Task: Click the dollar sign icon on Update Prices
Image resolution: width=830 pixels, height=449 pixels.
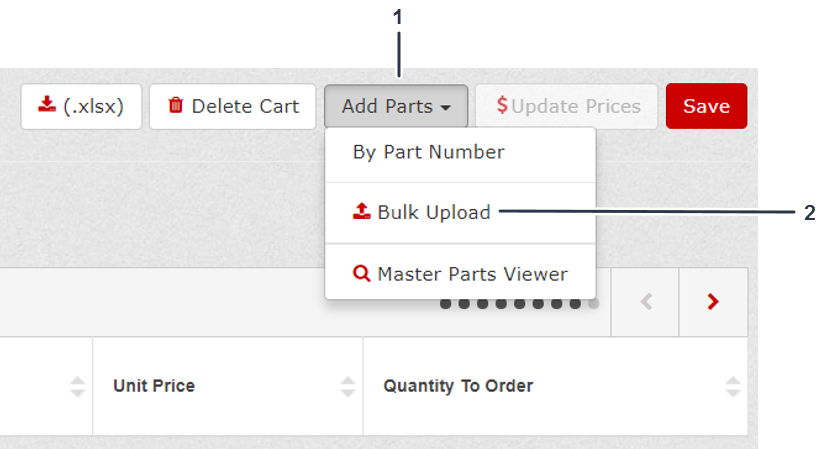Action: 502,105
